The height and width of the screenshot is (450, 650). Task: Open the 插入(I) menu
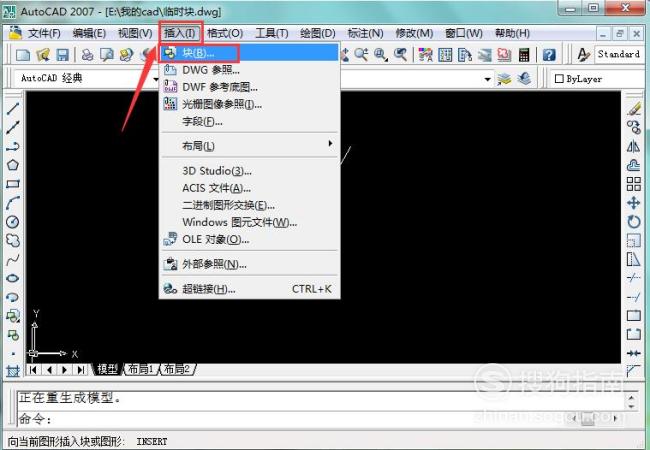[x=180, y=33]
